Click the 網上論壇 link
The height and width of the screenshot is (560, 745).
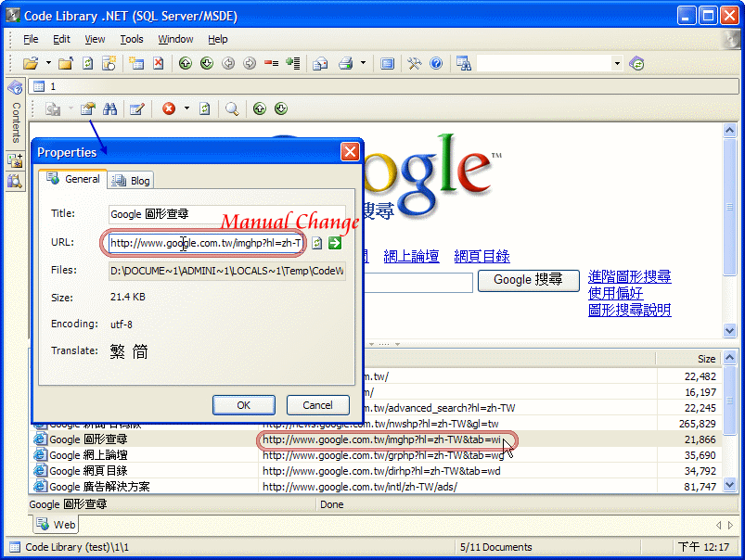click(411, 257)
